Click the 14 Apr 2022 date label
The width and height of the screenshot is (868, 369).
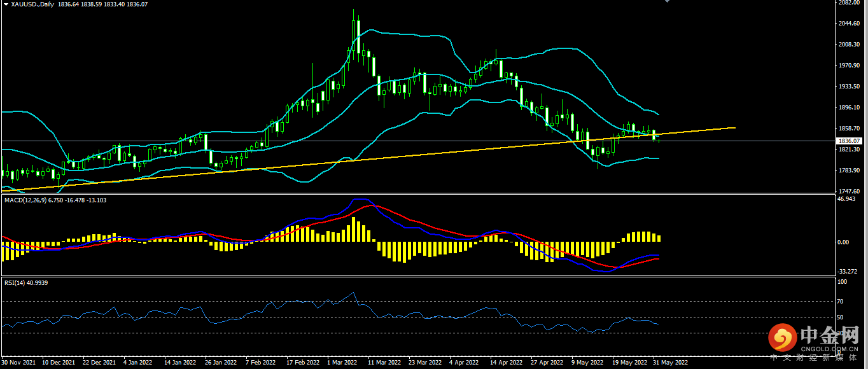[x=507, y=363]
